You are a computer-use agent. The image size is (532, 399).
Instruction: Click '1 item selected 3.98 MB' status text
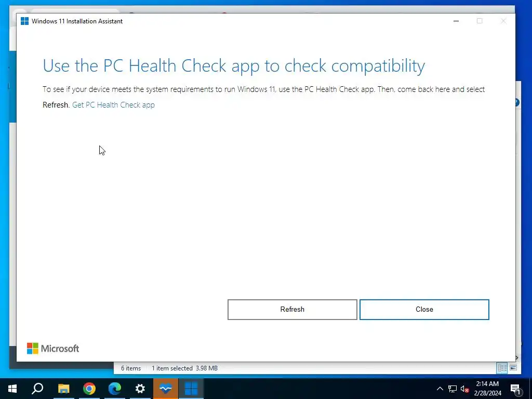[x=184, y=368]
